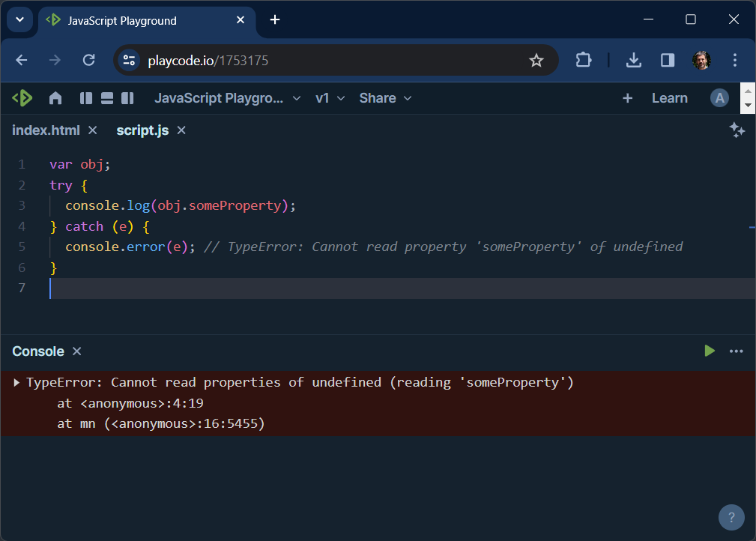Open browser extensions puzzle icon

pos(584,61)
